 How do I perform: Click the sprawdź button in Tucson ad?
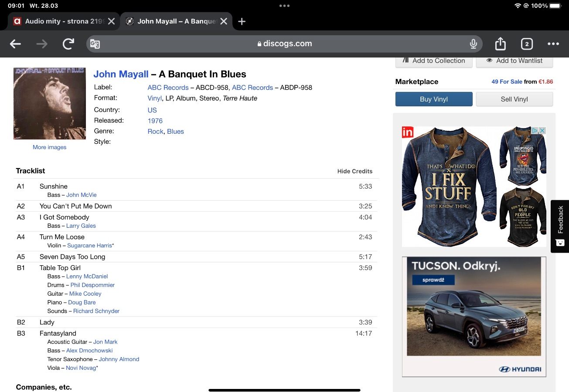coord(433,280)
